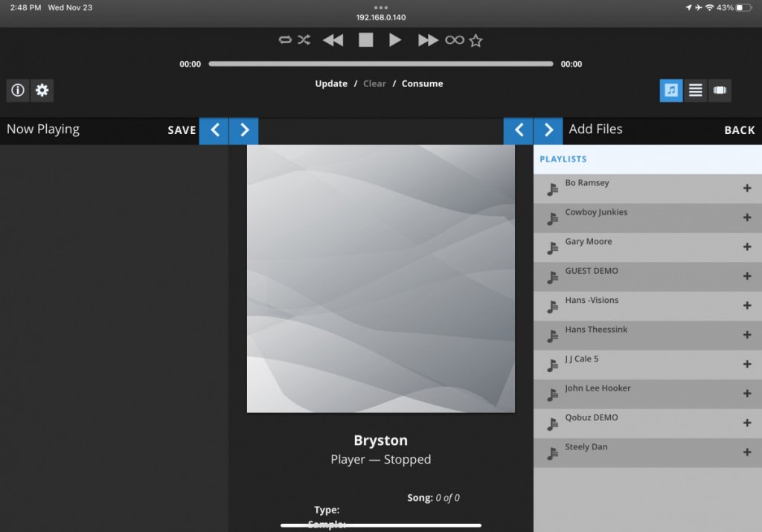The image size is (762, 532).
Task: Click the J J Cale 5 note icon
Action: pyautogui.click(x=553, y=365)
